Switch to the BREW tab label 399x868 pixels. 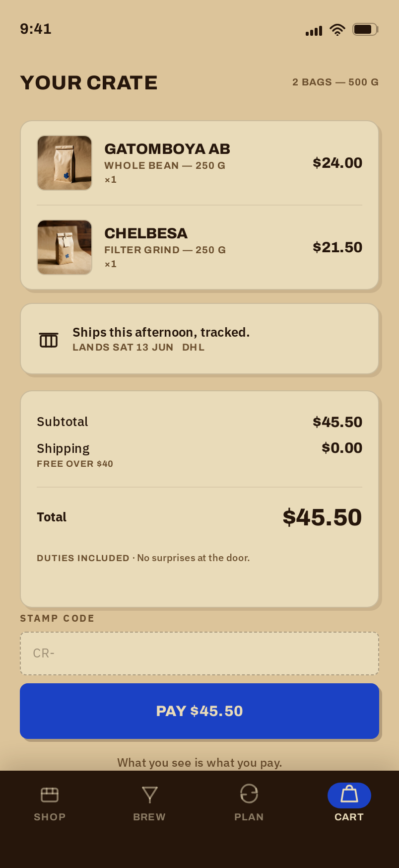click(x=149, y=817)
